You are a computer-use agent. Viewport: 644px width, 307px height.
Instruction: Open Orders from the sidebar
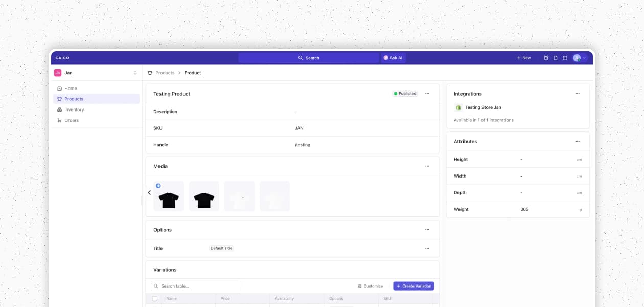point(72,120)
